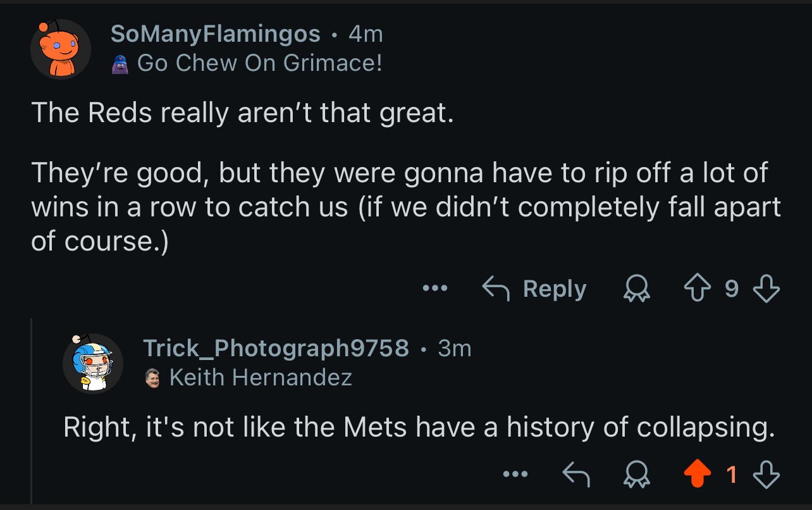Screen dimensions: 812x510
Task: Open more options for the SoManyFlamingos comment
Action: click(x=435, y=289)
